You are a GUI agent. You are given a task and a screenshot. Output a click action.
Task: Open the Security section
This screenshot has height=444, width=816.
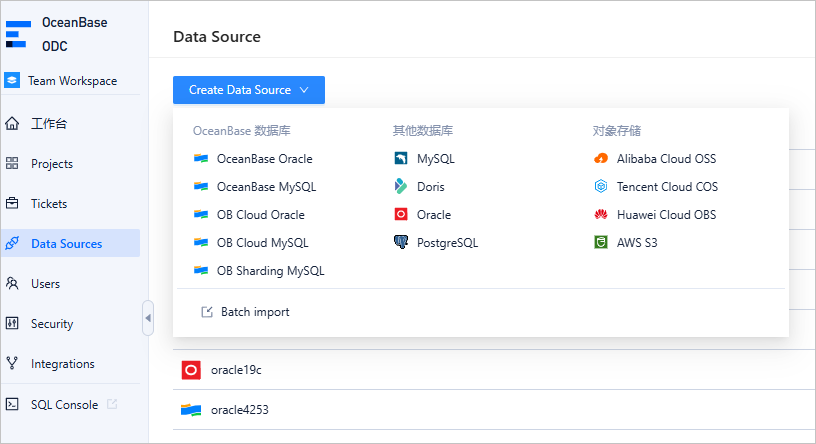[x=52, y=324]
